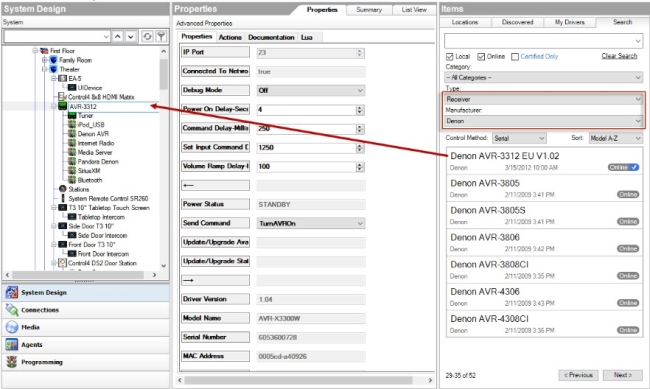Click the Set Input Command value field
The image size is (650, 389).
(x=306, y=148)
